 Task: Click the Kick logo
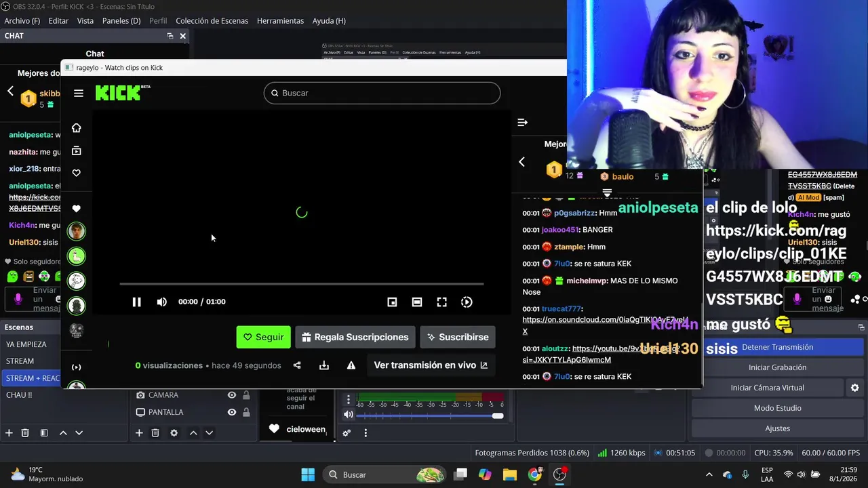[123, 93]
